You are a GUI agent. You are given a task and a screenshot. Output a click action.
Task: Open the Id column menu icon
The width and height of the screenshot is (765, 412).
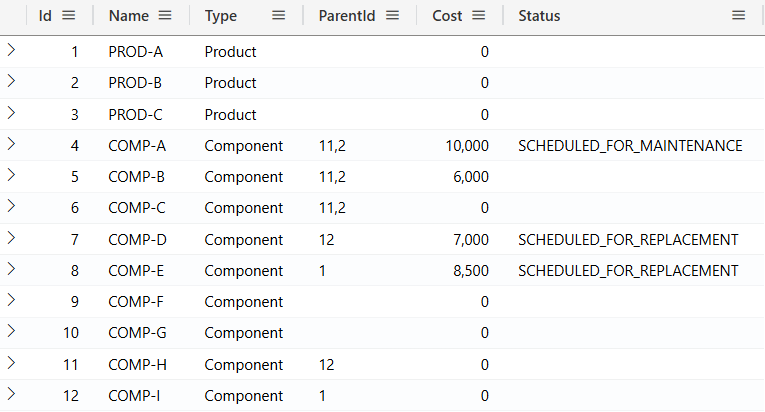pos(68,16)
